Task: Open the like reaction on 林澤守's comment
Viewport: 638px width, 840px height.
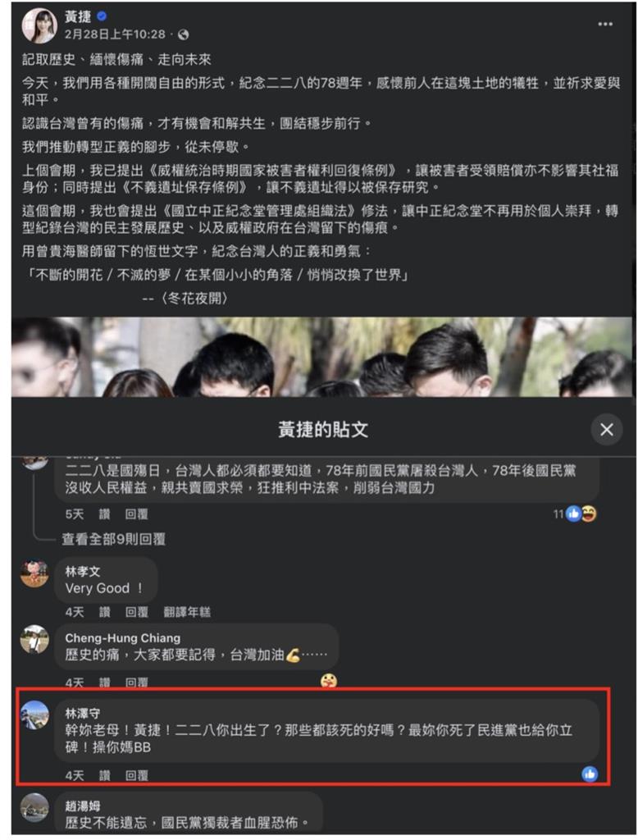Action: pyautogui.click(x=590, y=774)
